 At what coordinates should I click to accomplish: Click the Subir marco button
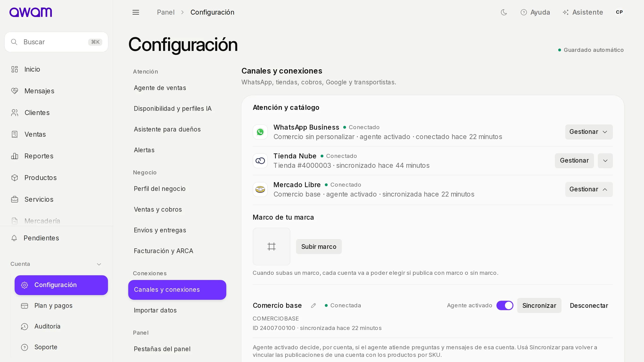[319, 247]
